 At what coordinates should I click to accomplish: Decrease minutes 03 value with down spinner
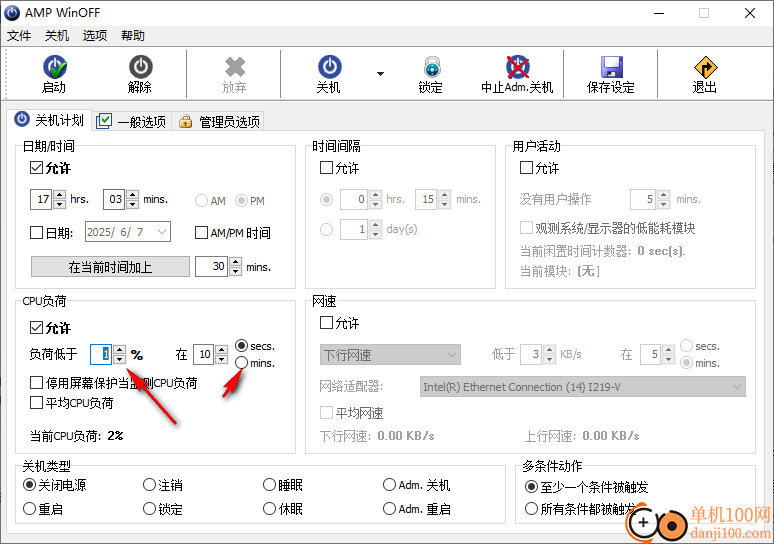pos(132,204)
